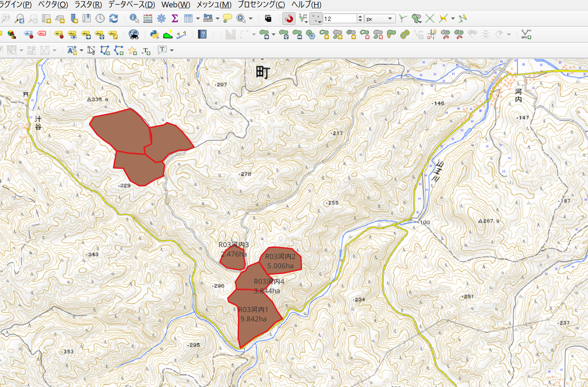Image resolution: width=588 pixels, height=387 pixels.
Task: Click the new spatial bookmark icon
Action: [73, 18]
